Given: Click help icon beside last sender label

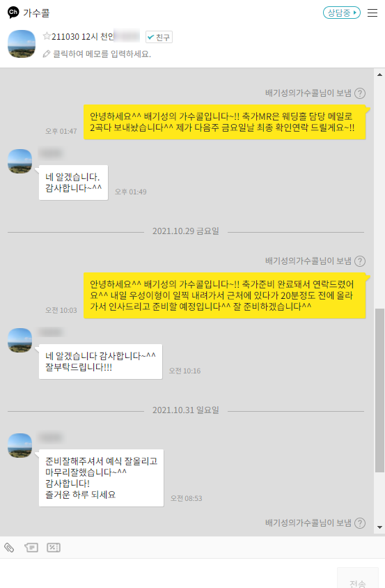Looking at the screenshot, I should 360,523.
